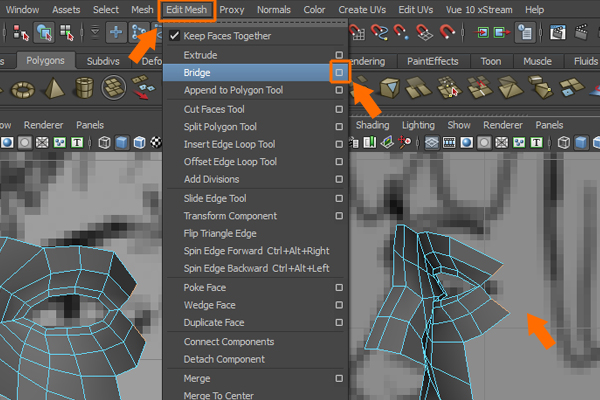Open Insert Edge Loop Tool options box
This screenshot has height=400, width=600.
click(339, 144)
